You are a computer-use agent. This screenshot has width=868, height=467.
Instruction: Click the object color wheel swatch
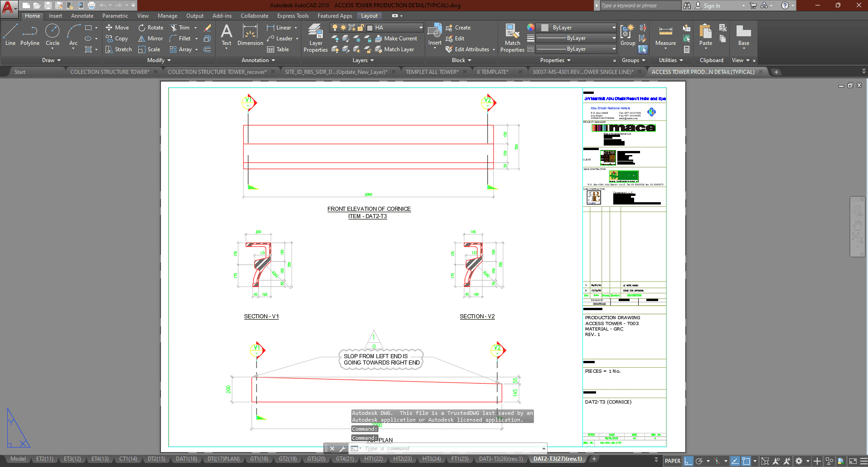point(531,28)
